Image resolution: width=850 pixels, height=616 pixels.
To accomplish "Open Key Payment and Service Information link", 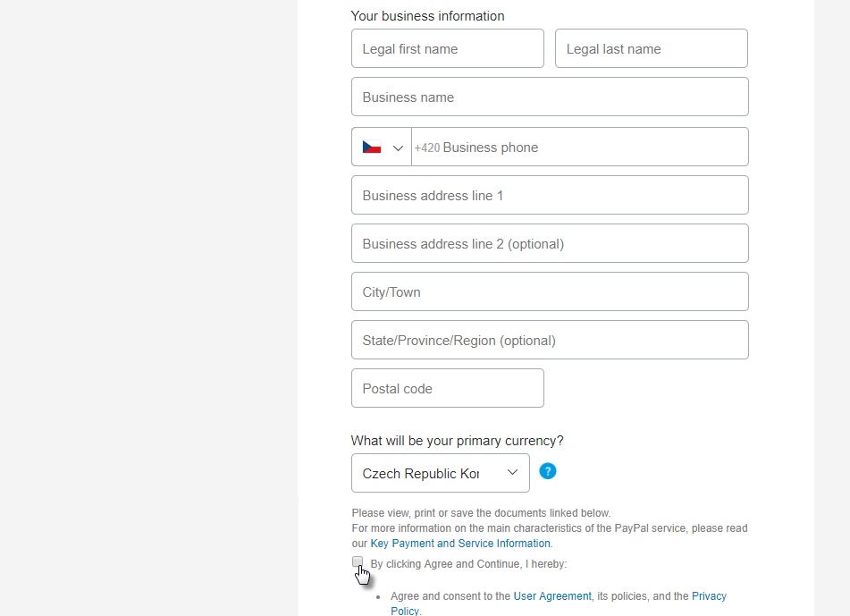I will point(460,544).
